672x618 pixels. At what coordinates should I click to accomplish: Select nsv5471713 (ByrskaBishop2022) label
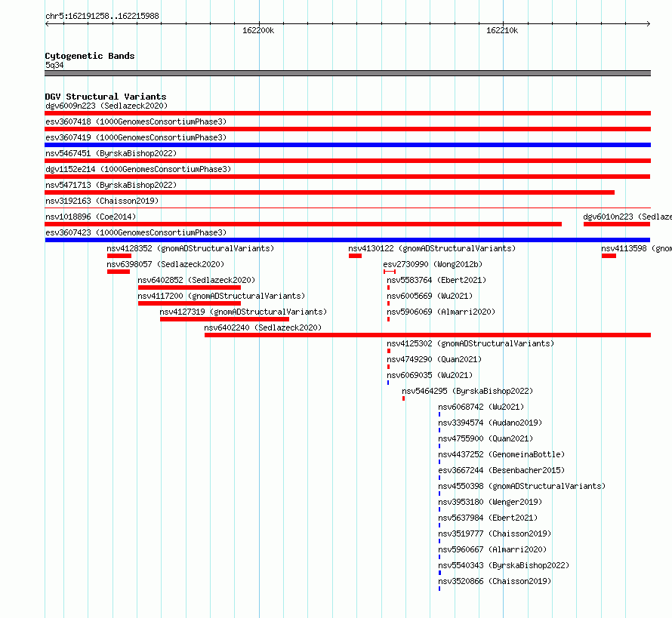(x=111, y=185)
